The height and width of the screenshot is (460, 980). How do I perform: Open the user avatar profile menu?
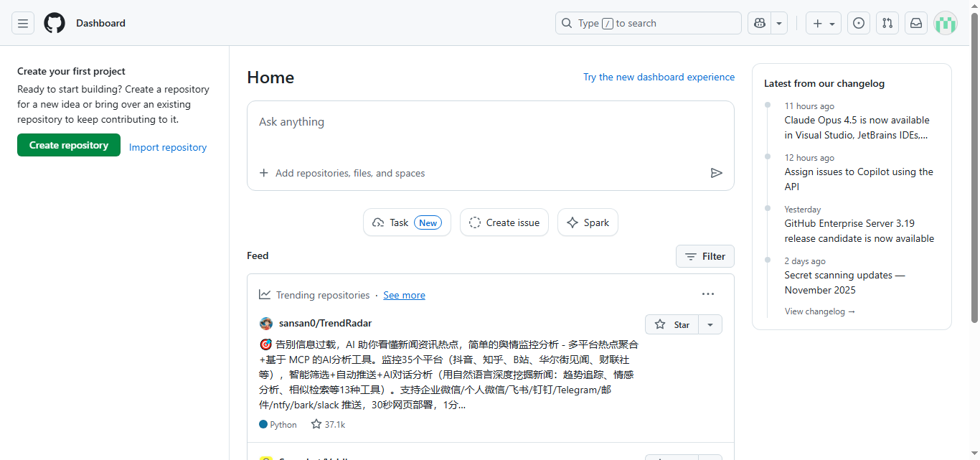[946, 23]
